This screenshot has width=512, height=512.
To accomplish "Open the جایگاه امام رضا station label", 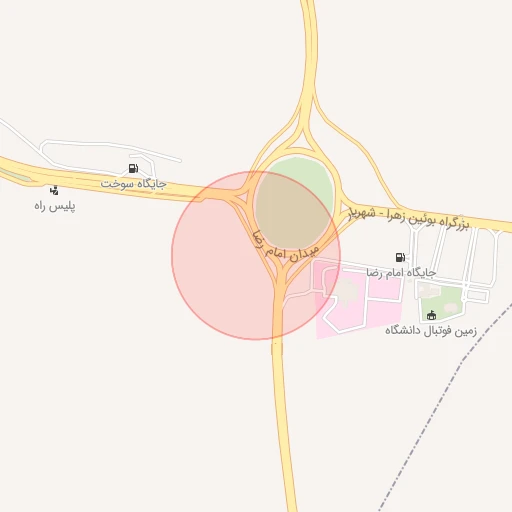I will tap(401, 273).
